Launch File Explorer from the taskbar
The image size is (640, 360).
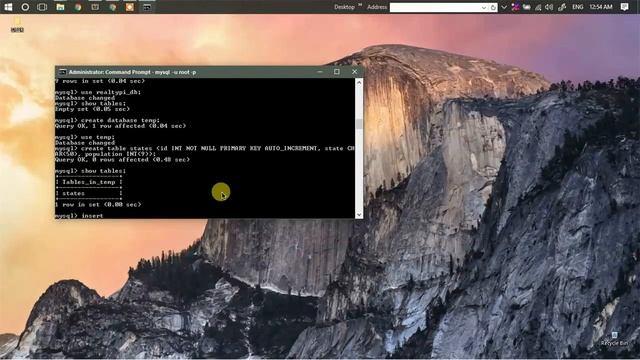click(x=60, y=7)
